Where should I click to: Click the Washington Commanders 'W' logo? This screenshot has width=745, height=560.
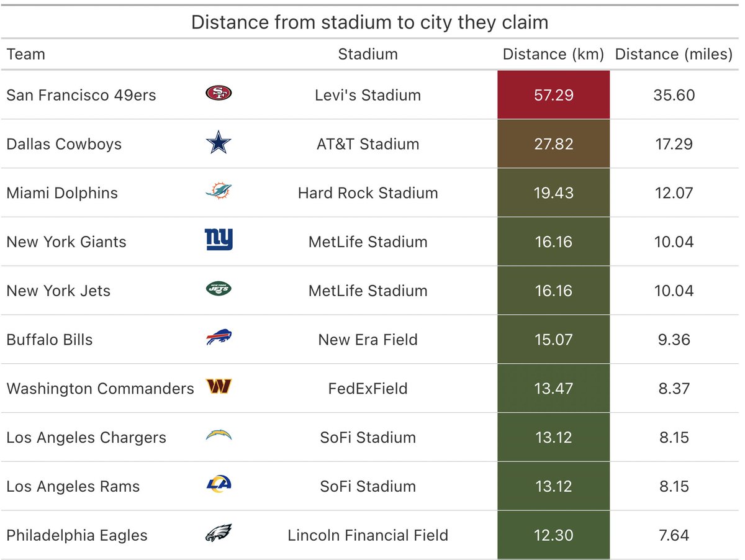tap(219, 387)
